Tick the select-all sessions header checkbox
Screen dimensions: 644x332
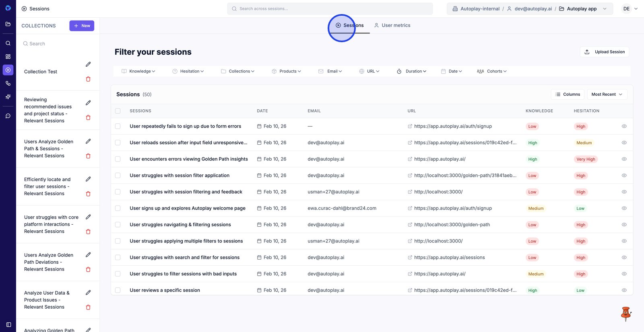coord(118,111)
